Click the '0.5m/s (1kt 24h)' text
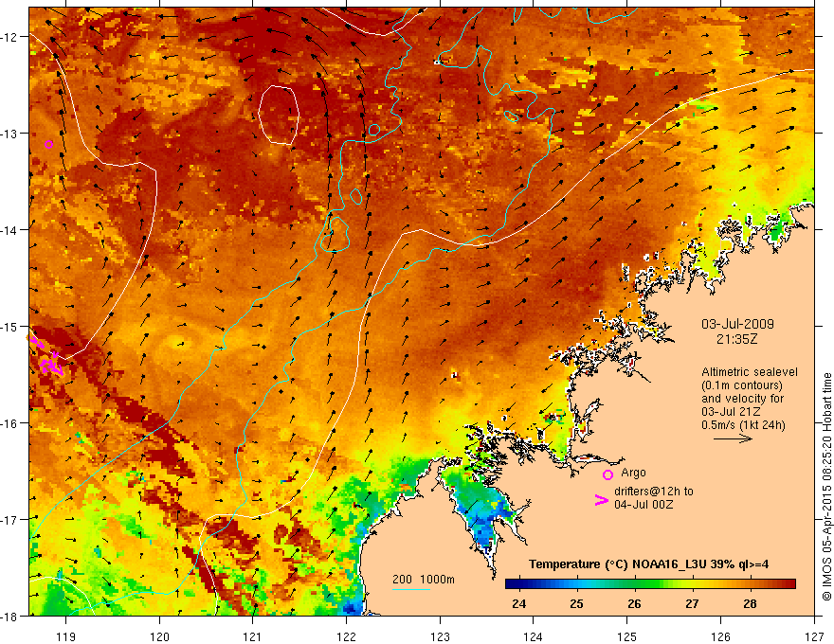Image resolution: width=834 pixels, height=644 pixels. tap(743, 425)
